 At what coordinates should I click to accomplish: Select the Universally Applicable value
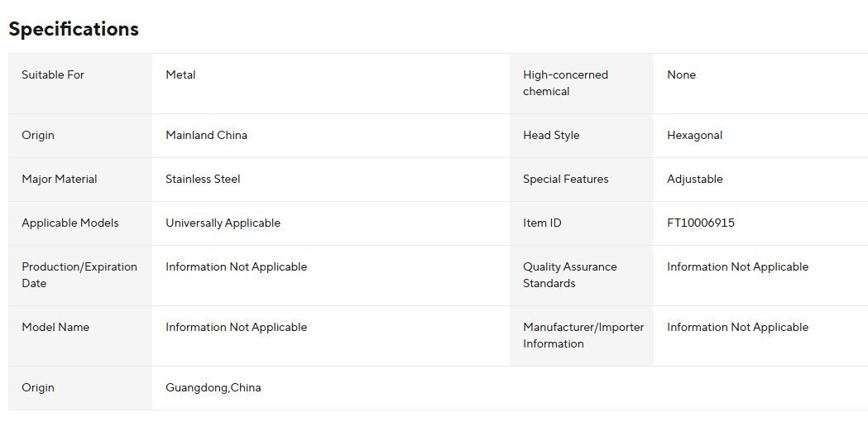click(x=223, y=223)
